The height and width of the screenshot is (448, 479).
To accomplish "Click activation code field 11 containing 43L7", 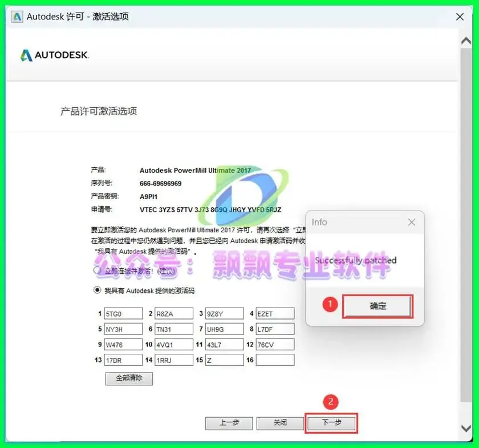I will point(225,345).
